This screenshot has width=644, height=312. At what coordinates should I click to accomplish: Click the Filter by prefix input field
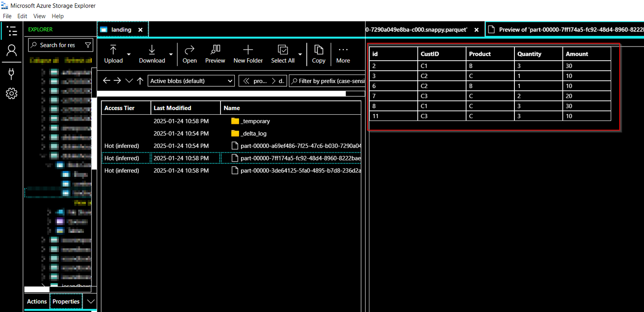(x=331, y=80)
